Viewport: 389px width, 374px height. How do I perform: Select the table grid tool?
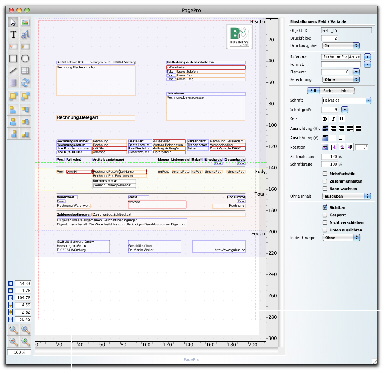tap(25, 71)
